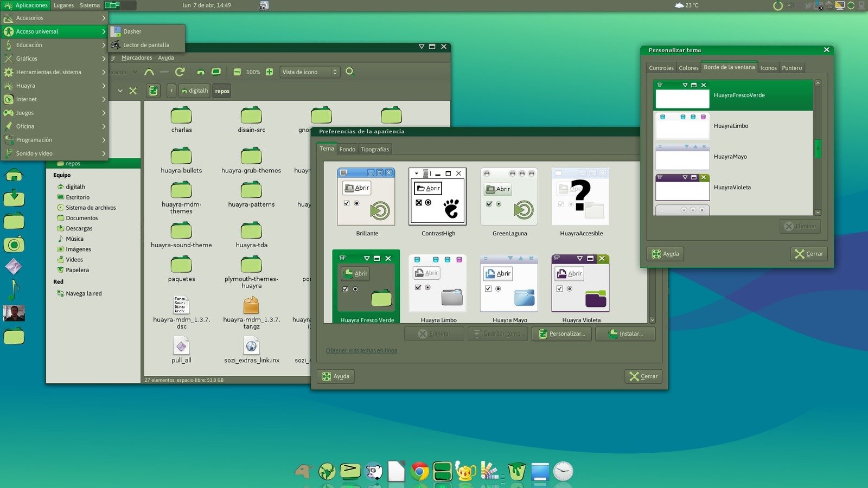This screenshot has height=488, width=868.
Task: Open the Vista de icono view dropdown
Action: pos(310,72)
